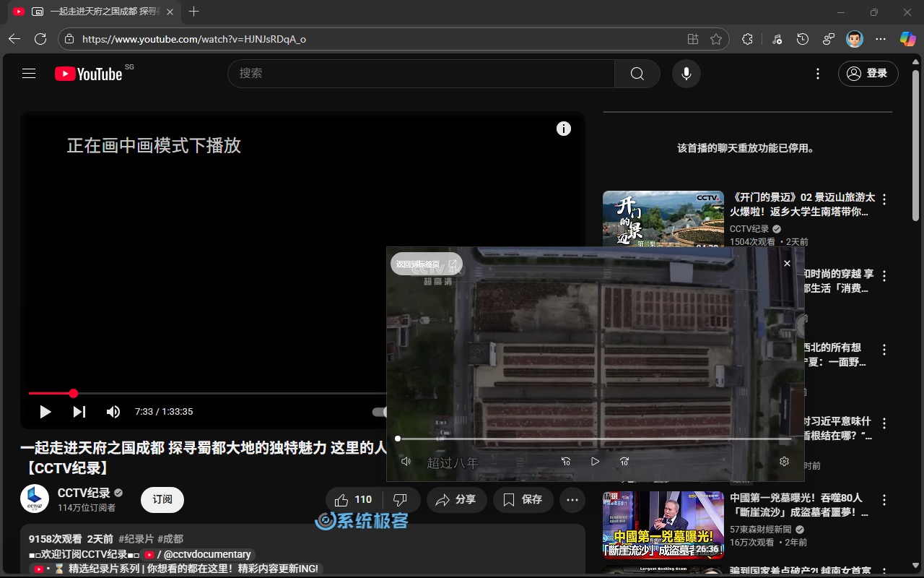Open the Copilot sidebar

pos(908,39)
